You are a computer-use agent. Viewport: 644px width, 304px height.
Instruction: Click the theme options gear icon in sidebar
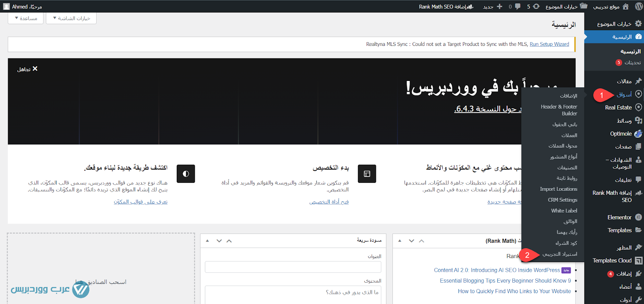point(638,24)
